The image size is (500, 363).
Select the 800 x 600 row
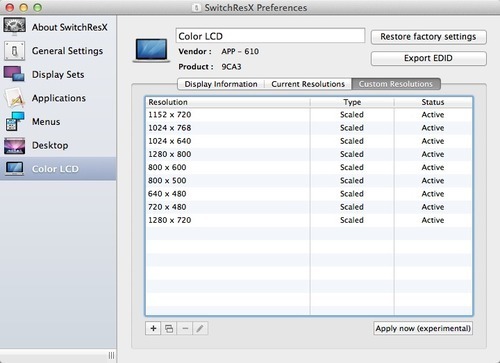pyautogui.click(x=309, y=167)
